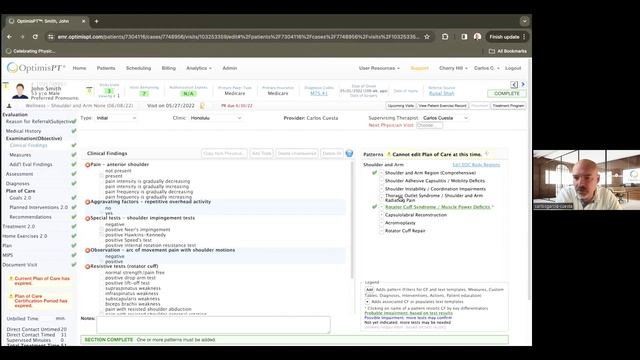Click red circle icon beside Special tests
The height and width of the screenshot is (360, 640).
(87, 218)
